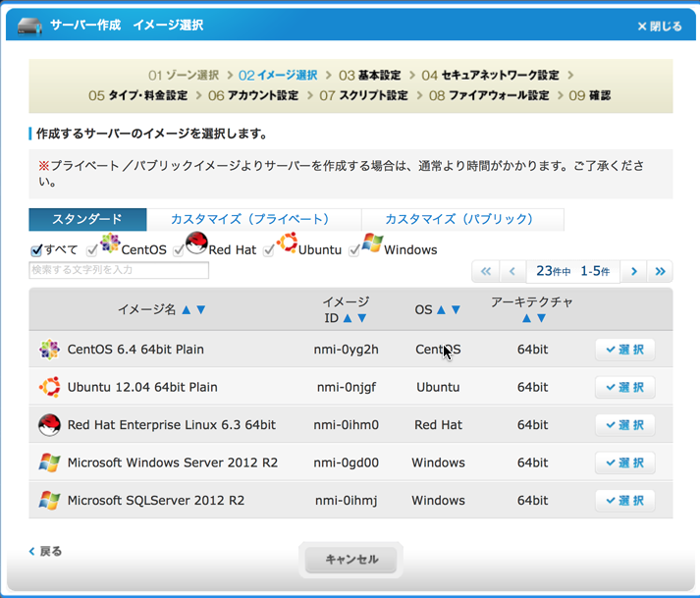Click step 04 セキュアネットワーク設定
Image resolution: width=700 pixels, height=598 pixels.
click(x=490, y=75)
